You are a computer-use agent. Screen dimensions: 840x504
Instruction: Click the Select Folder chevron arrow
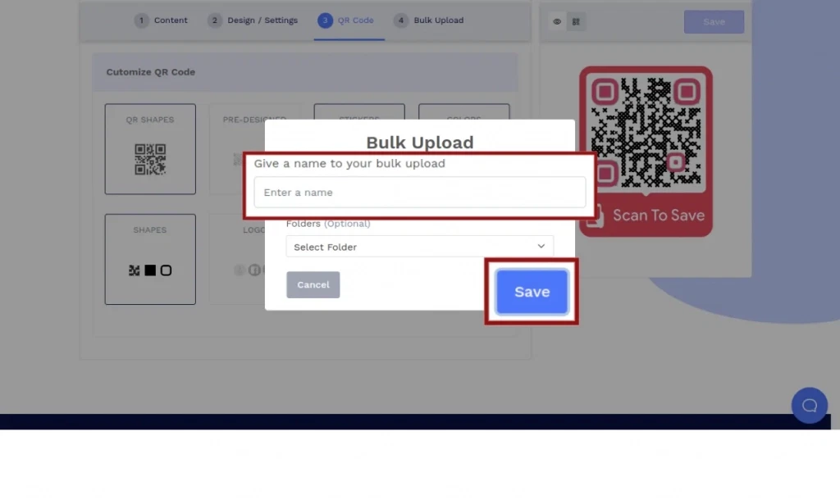tap(541, 247)
